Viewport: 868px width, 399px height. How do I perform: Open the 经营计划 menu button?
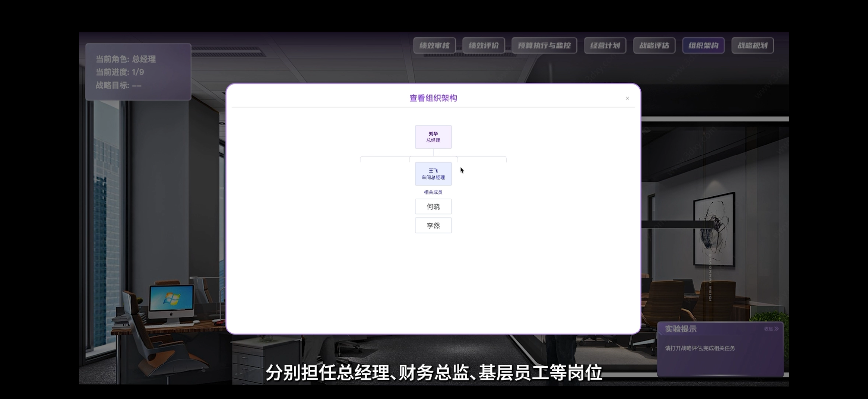(x=605, y=45)
